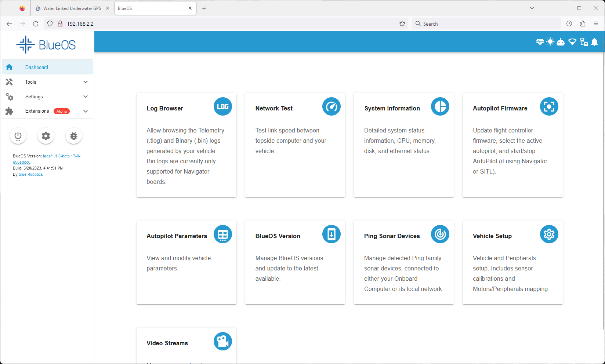This screenshot has height=364, width=605.
Task: Close the Water Linked Underwater GPS tab
Action: pos(108,8)
